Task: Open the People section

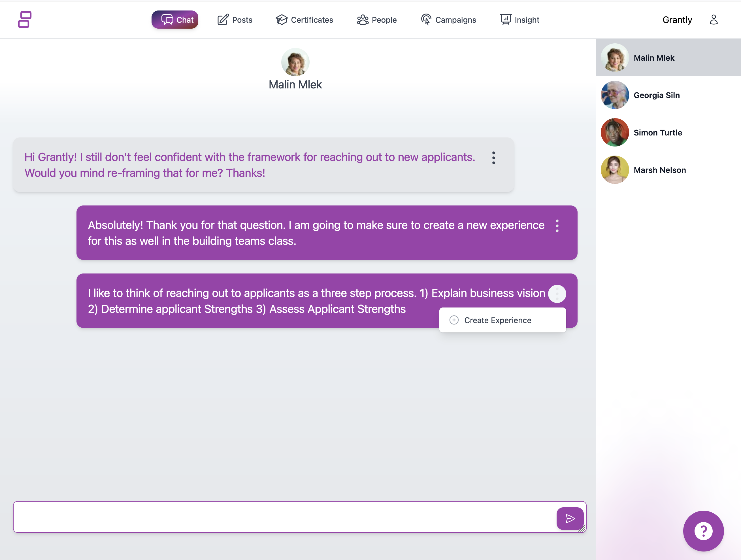Action: (377, 19)
